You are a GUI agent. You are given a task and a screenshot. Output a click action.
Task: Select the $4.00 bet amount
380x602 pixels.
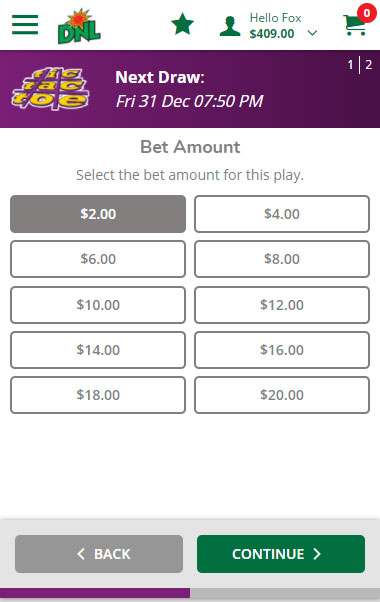click(282, 214)
